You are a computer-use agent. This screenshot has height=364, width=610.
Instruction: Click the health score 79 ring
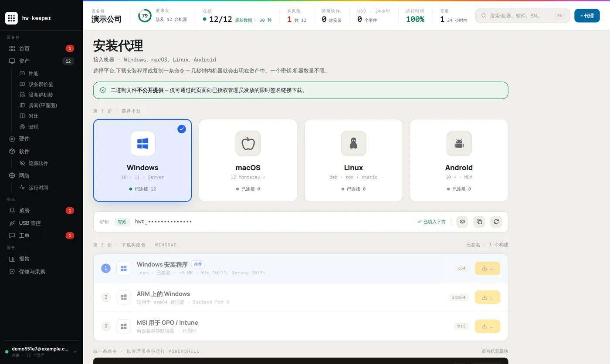click(x=145, y=16)
